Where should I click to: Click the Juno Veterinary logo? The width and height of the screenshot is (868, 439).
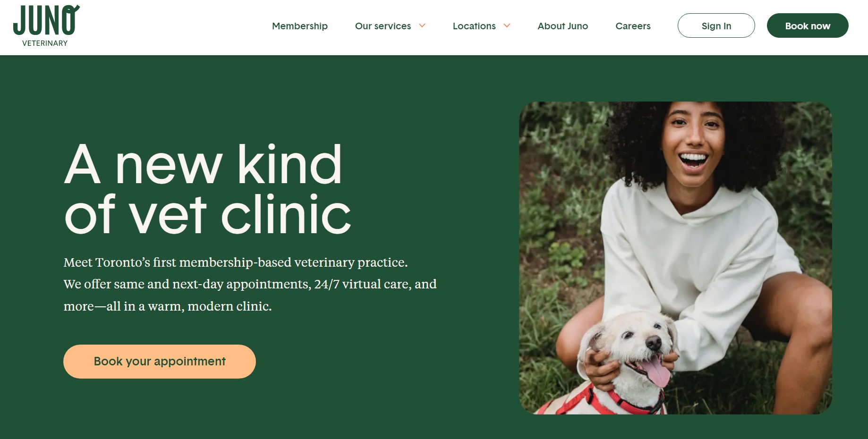pos(46,26)
